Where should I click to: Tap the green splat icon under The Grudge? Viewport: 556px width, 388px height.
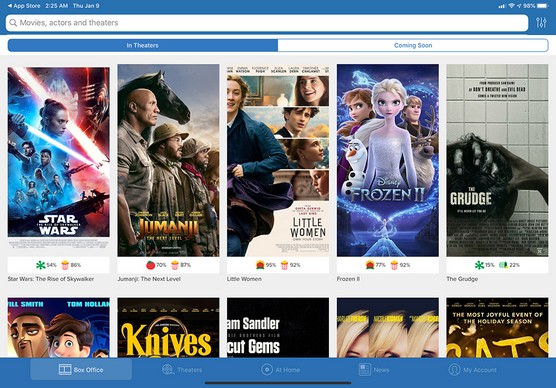(479, 265)
